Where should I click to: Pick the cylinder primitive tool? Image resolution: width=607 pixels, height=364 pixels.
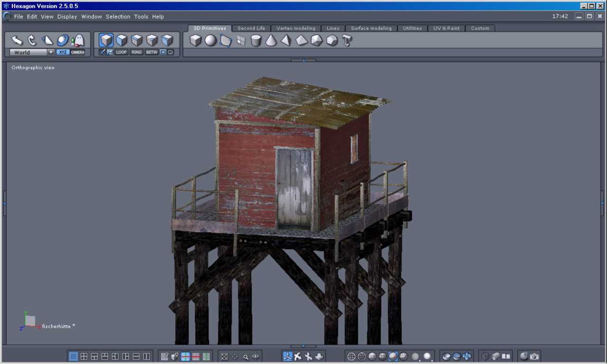pos(256,41)
